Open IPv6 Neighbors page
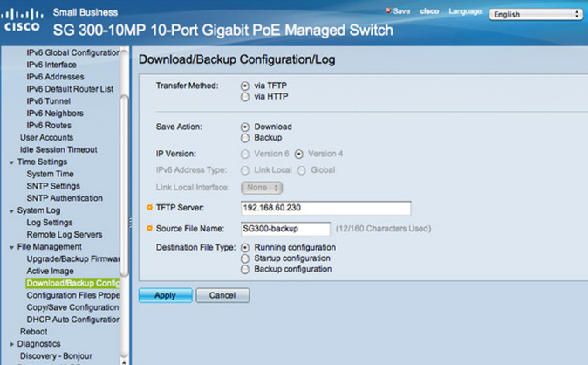 tap(55, 113)
